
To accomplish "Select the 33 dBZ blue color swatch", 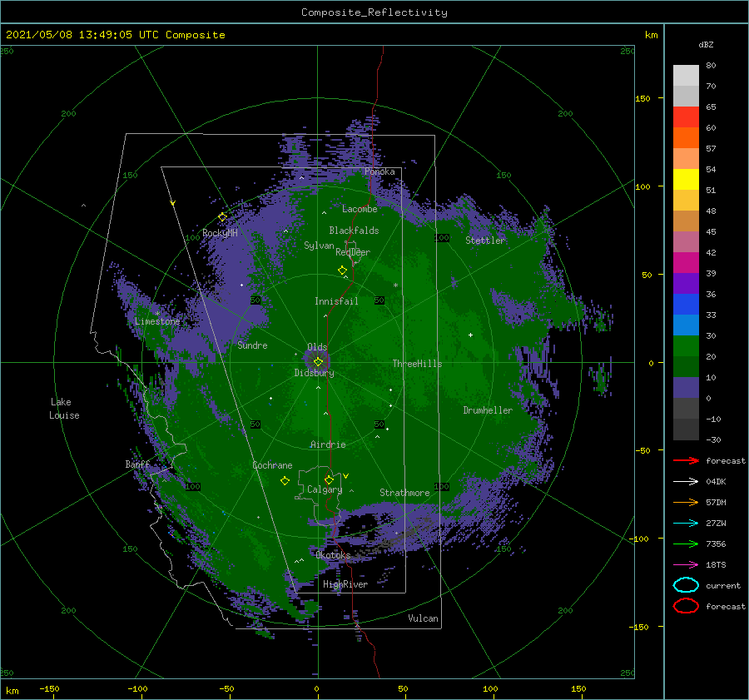I will click(x=686, y=325).
